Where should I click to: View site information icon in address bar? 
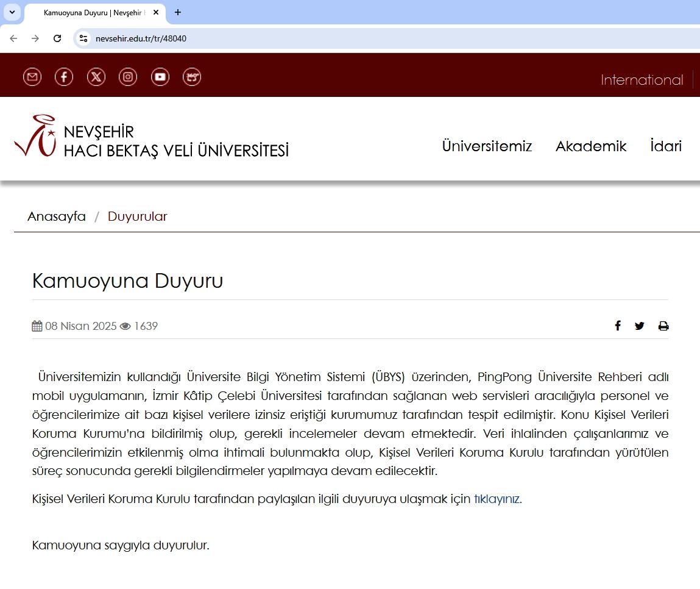pos(83,38)
